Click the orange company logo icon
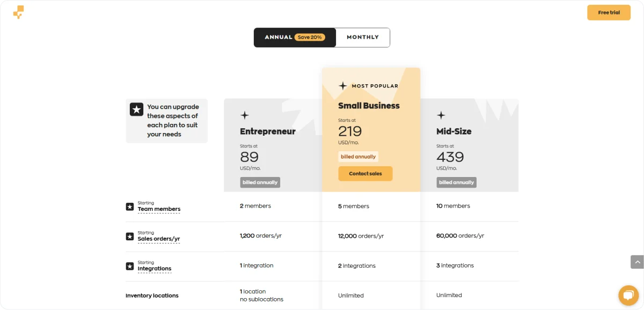644x310 pixels. 18,12
